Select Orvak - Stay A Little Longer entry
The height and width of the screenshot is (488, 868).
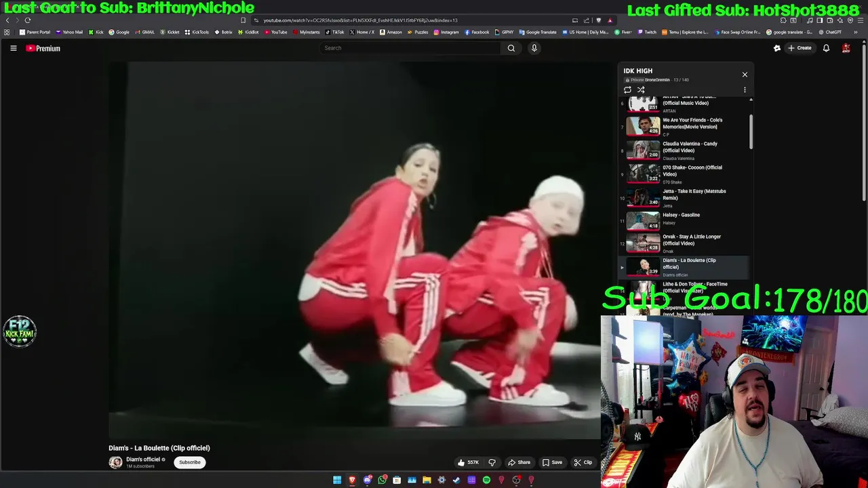point(684,243)
